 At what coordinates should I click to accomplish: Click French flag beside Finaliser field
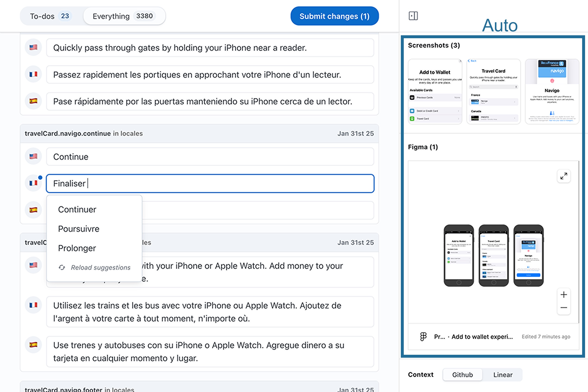pos(33,183)
